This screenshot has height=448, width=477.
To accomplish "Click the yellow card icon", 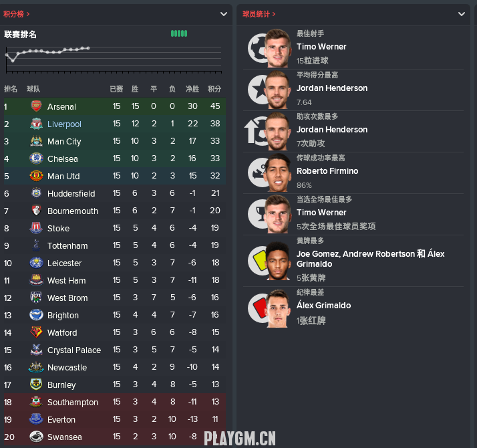I will coord(259,260).
